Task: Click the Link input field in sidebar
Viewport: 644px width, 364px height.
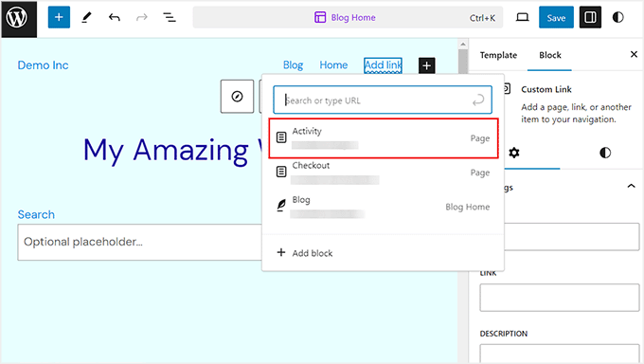Action: 560,298
